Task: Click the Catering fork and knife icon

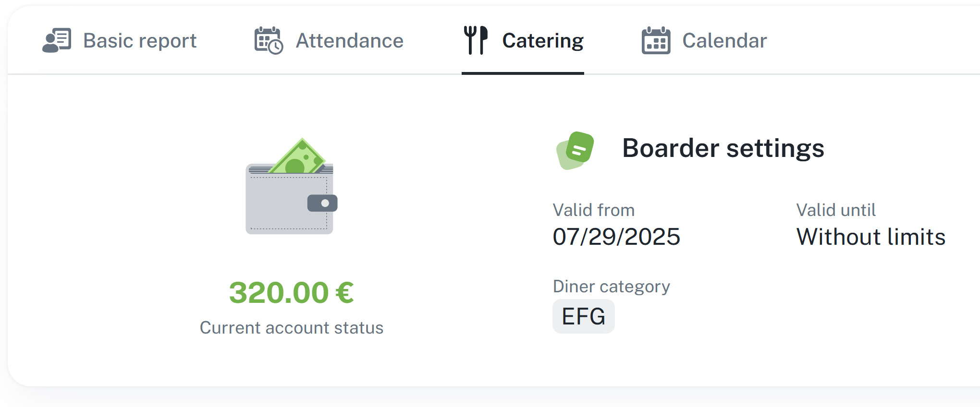Action: pos(476,40)
